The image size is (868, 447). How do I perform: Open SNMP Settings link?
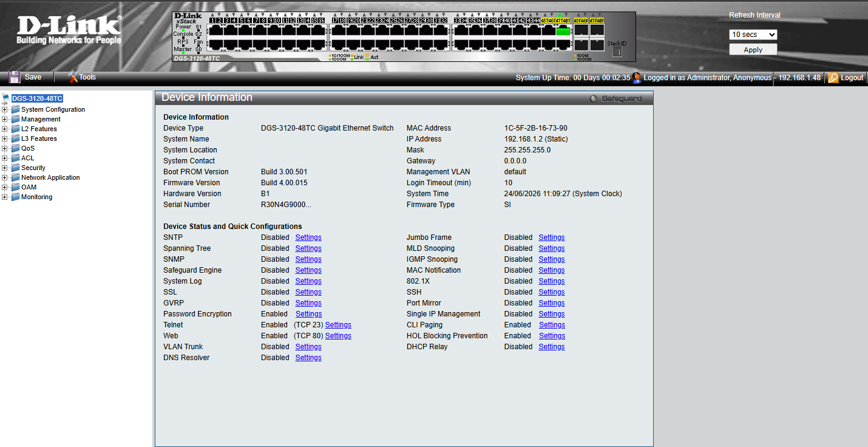[x=308, y=259]
